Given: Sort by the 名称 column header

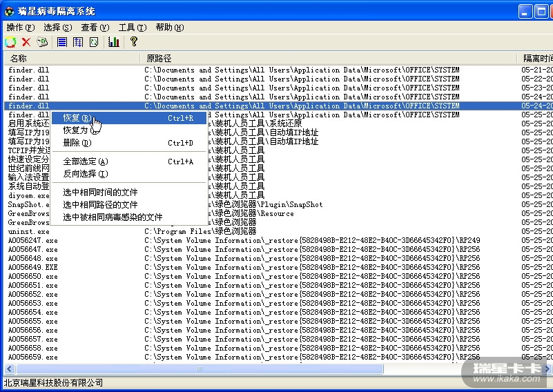Looking at the screenshot, I should [72, 58].
